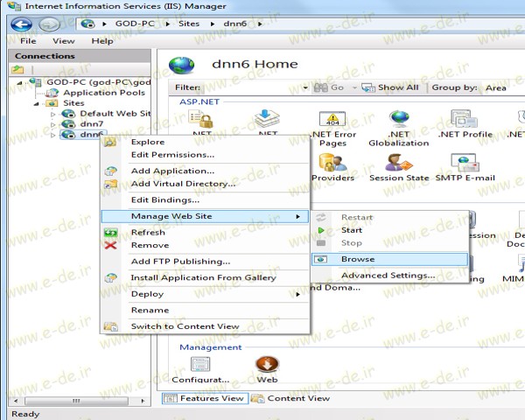The height and width of the screenshot is (420, 525).
Task: Open the .NET Authorization lock icon
Action: coord(201,120)
